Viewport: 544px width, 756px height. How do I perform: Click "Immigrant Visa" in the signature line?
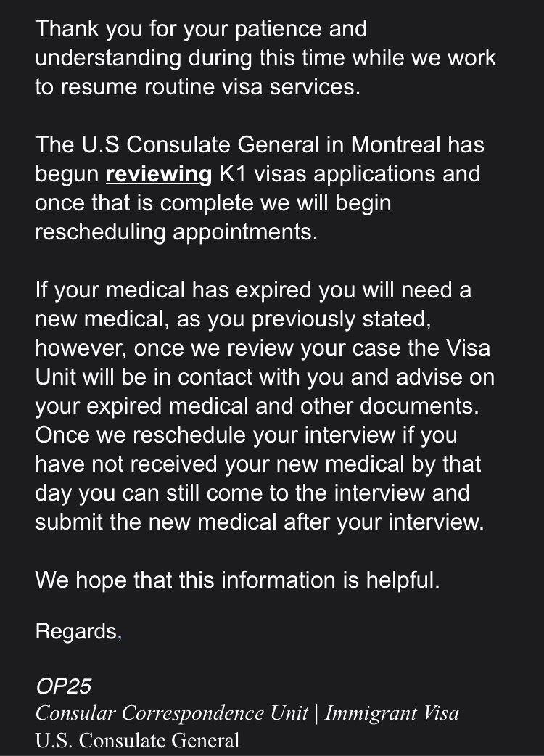point(392,714)
